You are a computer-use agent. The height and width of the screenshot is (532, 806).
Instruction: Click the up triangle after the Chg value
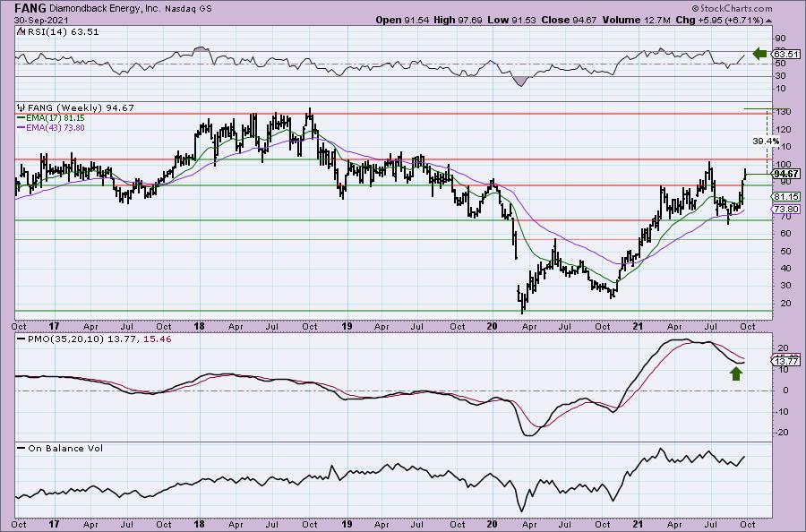[x=769, y=21]
